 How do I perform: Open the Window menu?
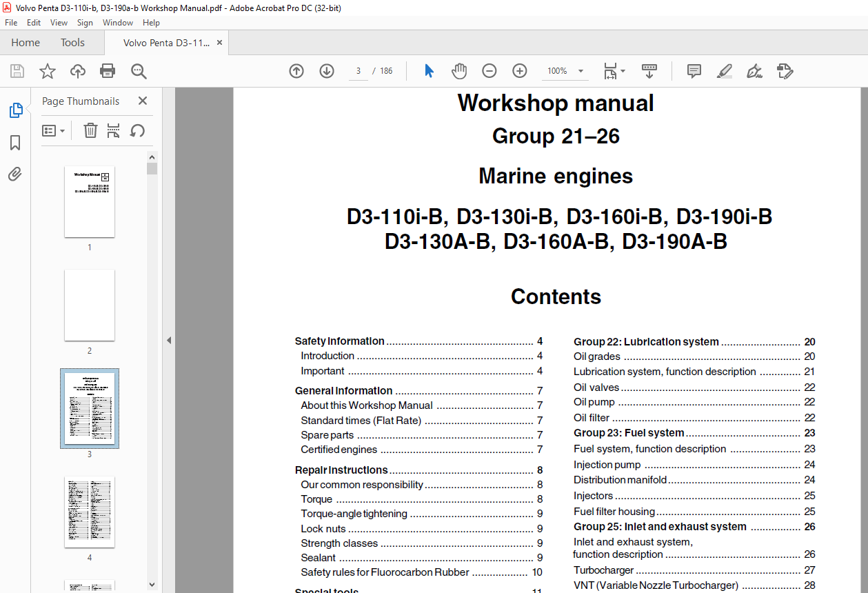(x=118, y=23)
